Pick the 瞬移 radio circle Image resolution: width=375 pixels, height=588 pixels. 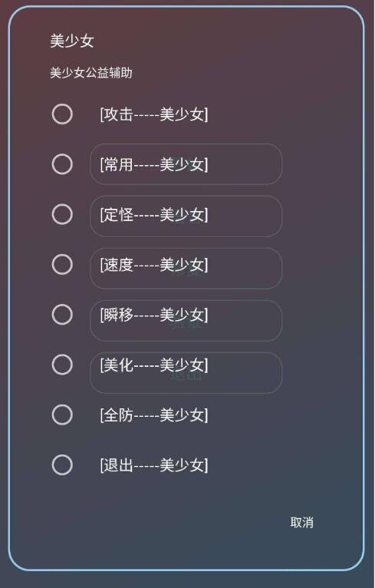coord(62,315)
